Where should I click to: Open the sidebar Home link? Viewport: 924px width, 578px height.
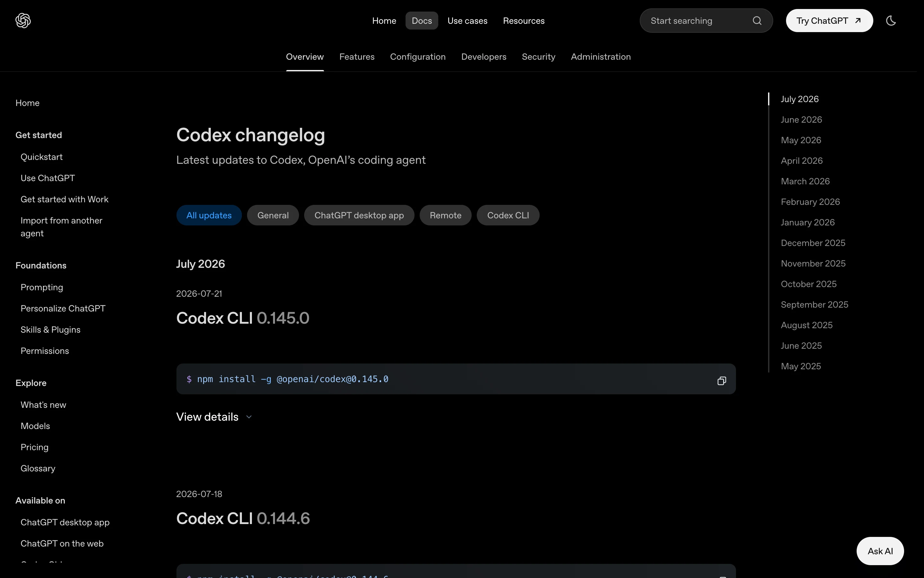(28, 103)
